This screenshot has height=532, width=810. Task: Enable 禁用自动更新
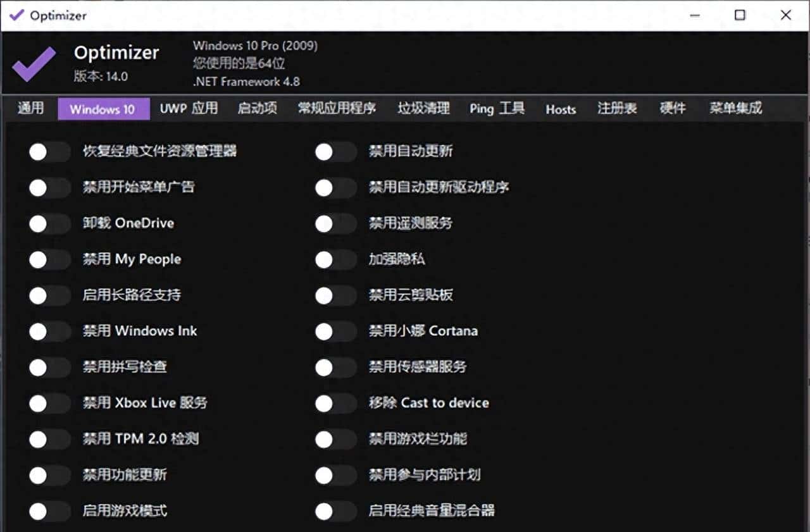[335, 151]
